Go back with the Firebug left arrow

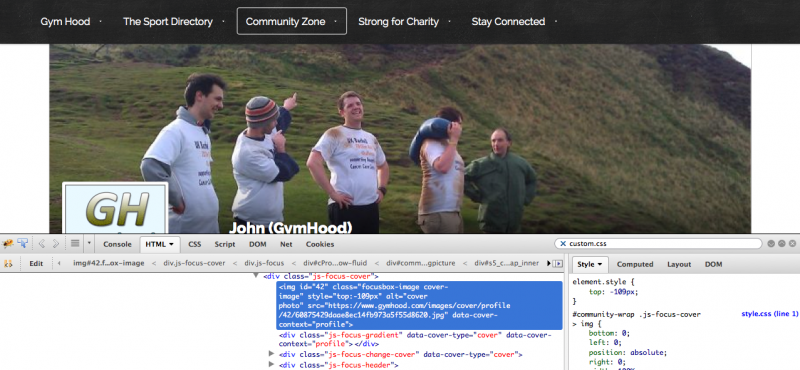pos(42,244)
